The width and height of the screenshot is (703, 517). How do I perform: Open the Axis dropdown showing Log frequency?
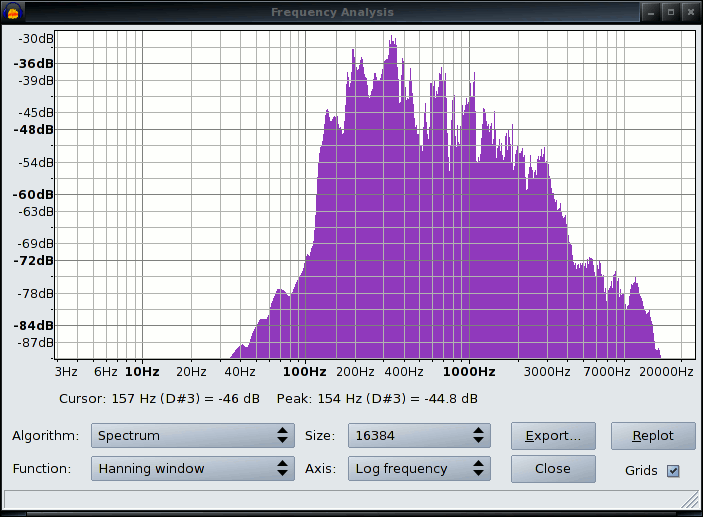coord(419,469)
